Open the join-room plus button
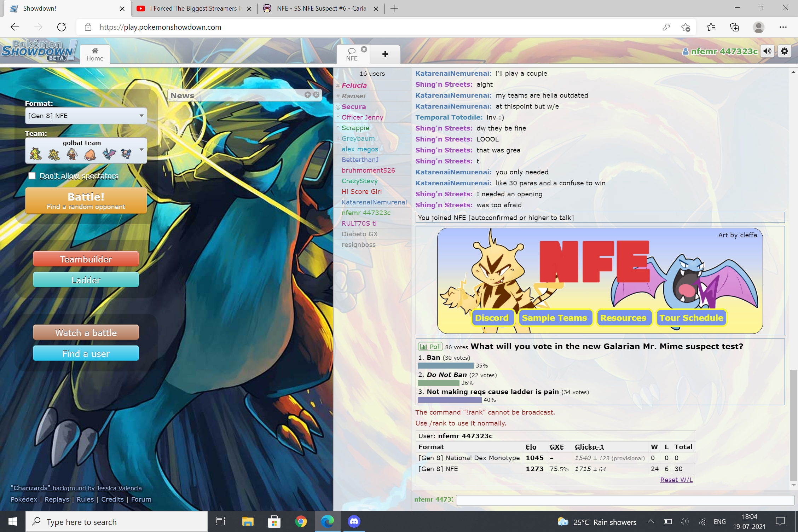Image resolution: width=798 pixels, height=532 pixels. click(x=386, y=54)
